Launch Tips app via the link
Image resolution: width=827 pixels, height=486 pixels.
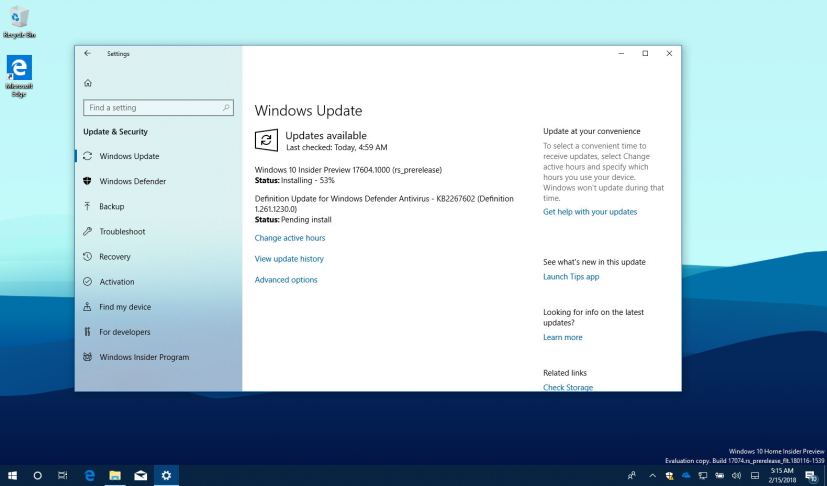coord(571,277)
